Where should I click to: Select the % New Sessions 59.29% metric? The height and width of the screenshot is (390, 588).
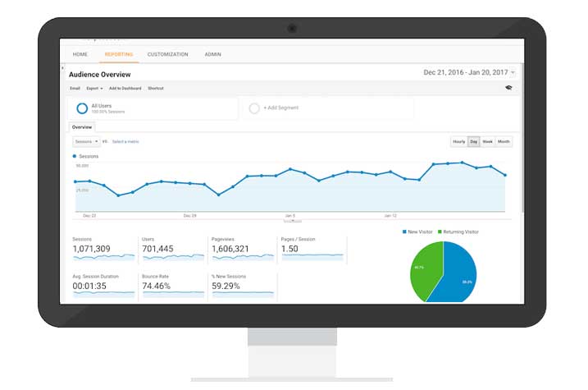(243, 287)
